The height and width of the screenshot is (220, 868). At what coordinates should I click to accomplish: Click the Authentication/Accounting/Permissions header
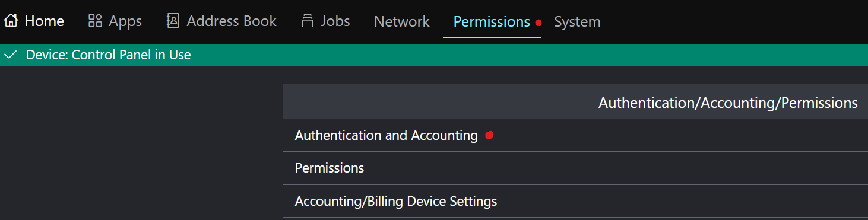728,103
